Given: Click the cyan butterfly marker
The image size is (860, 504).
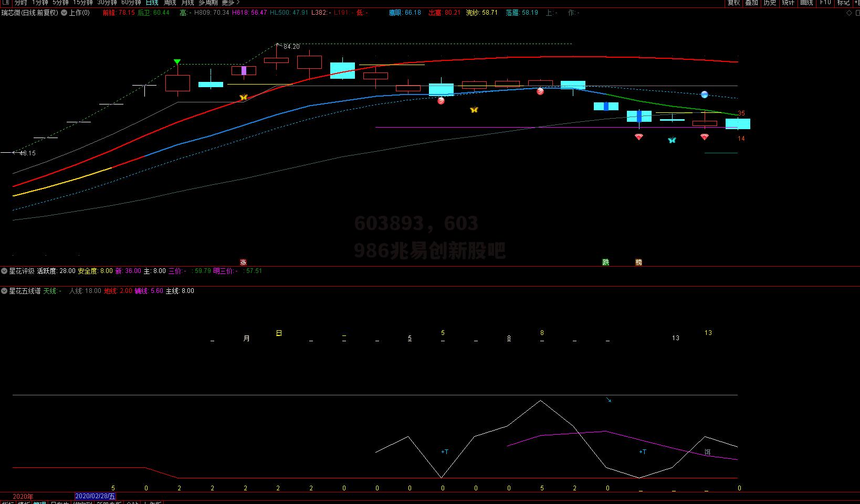Looking at the screenshot, I should (672, 140).
